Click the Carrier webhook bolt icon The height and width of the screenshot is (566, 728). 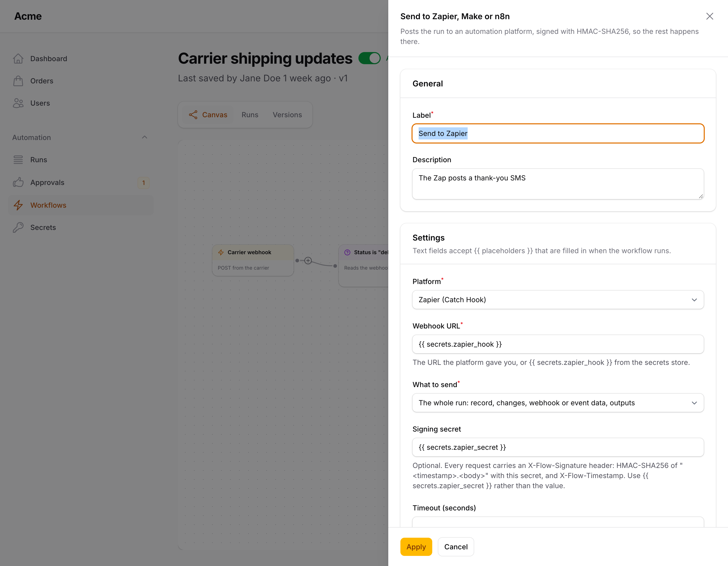221,252
